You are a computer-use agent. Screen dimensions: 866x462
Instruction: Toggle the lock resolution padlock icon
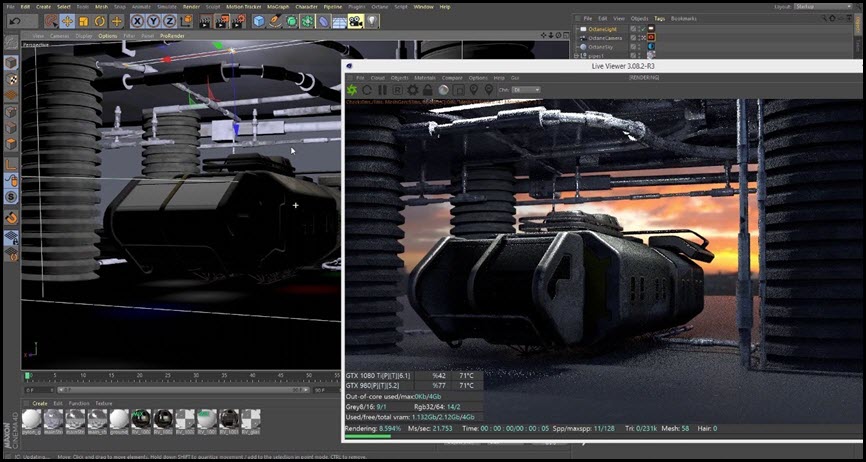427,89
